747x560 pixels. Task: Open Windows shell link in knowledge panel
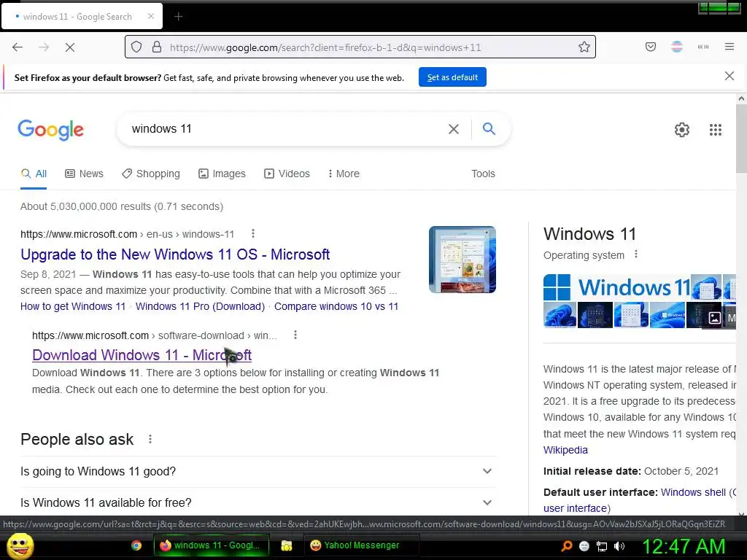pyautogui.click(x=693, y=492)
